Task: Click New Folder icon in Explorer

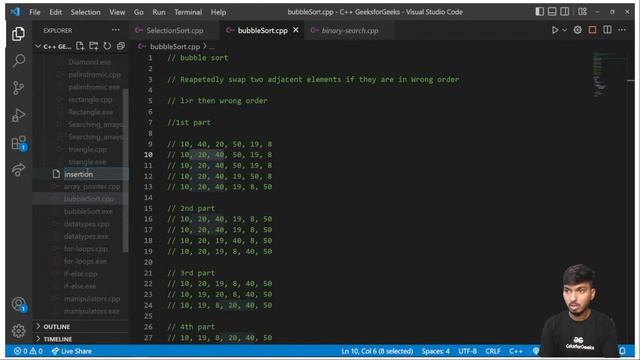Action: 93,46
